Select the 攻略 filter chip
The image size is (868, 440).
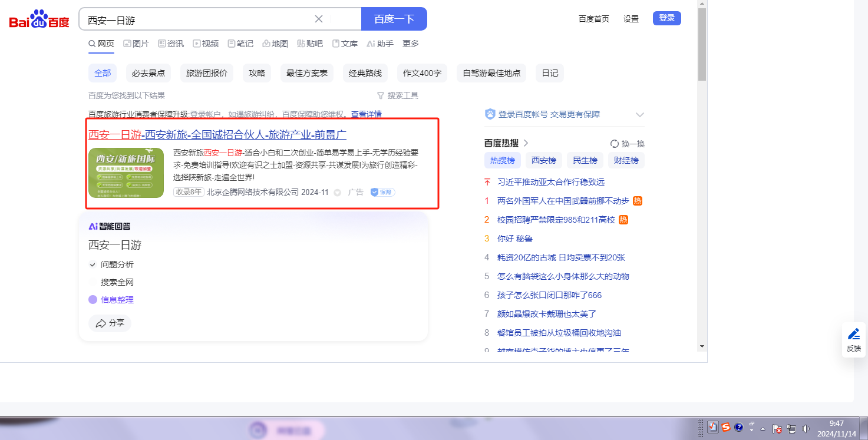(x=257, y=73)
